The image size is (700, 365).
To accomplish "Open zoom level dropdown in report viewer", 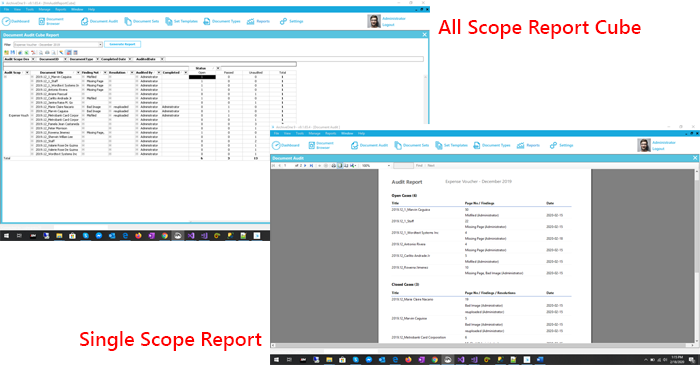I will [x=389, y=166].
